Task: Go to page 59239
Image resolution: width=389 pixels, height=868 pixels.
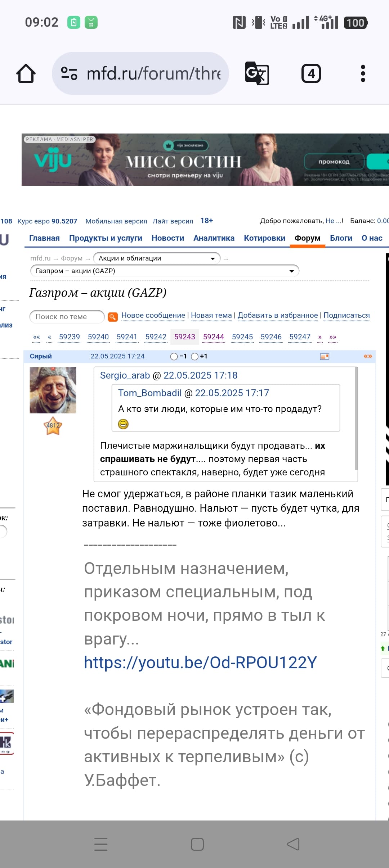Action: point(70,337)
